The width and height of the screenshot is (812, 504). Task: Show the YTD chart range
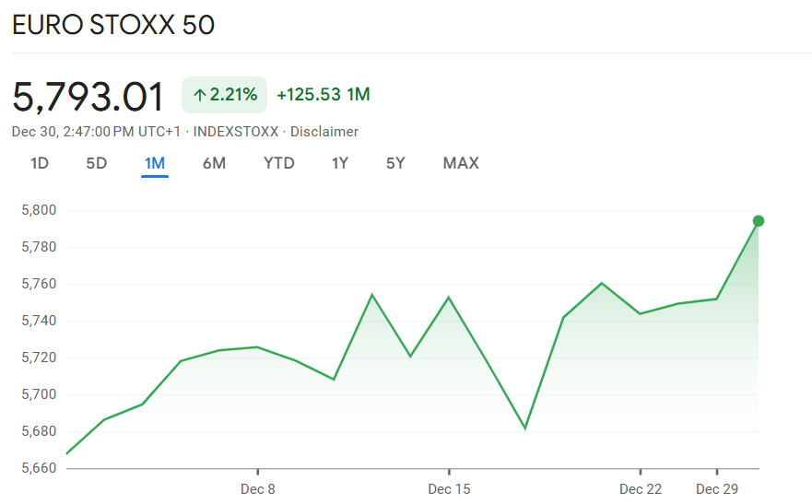pyautogui.click(x=278, y=163)
